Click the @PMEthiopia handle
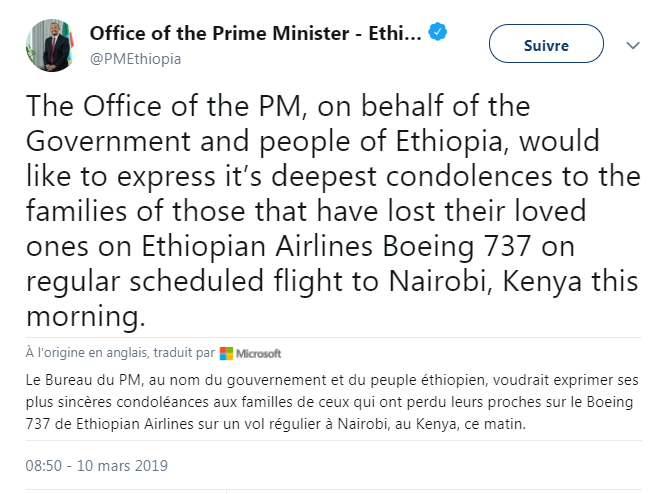Image resolution: width=669 pixels, height=494 pixels. [x=136, y=59]
